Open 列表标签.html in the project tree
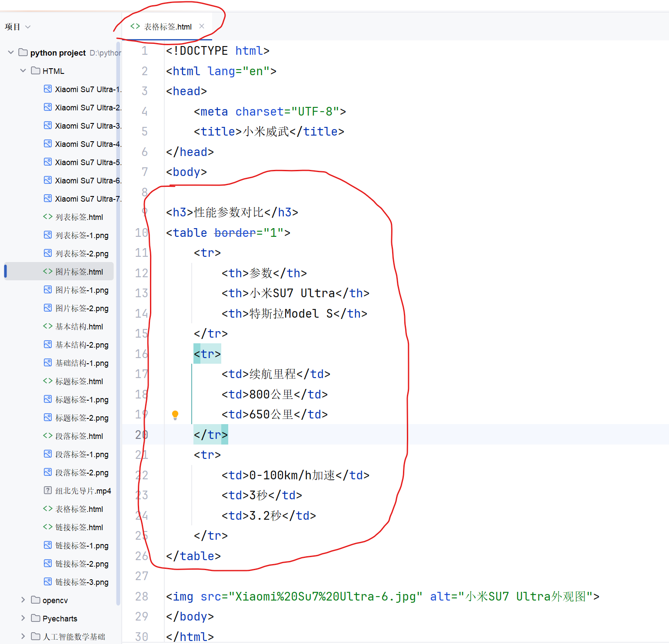The image size is (669, 644). tap(73, 217)
